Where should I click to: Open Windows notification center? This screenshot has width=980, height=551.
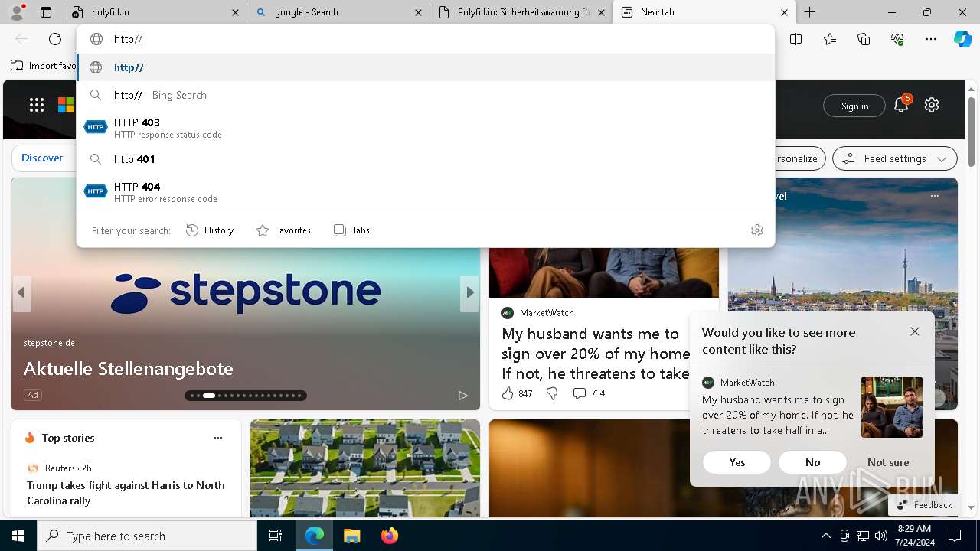(955, 536)
